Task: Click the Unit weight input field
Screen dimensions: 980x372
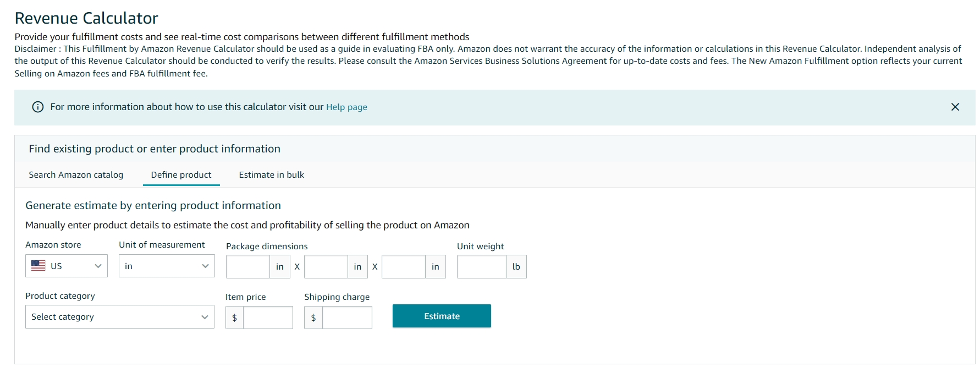Action: click(482, 267)
